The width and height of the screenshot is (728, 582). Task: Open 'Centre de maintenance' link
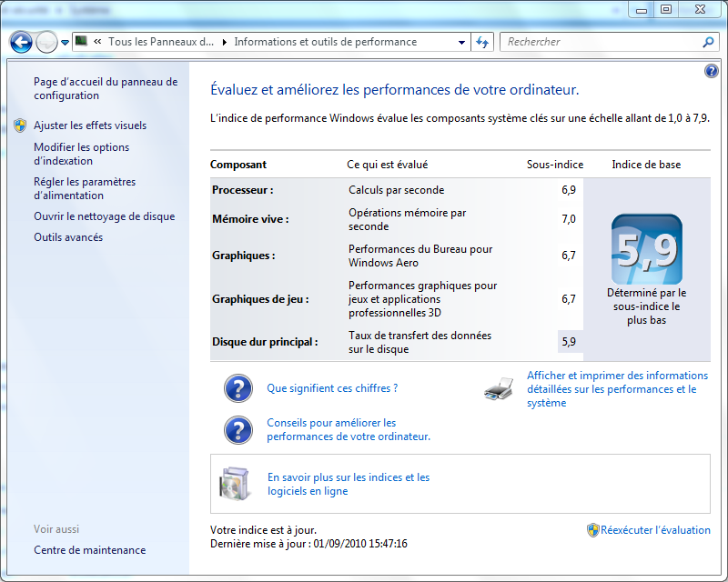[89, 550]
